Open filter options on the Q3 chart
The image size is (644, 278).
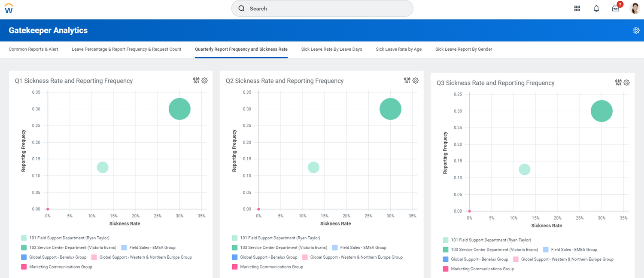tap(618, 82)
